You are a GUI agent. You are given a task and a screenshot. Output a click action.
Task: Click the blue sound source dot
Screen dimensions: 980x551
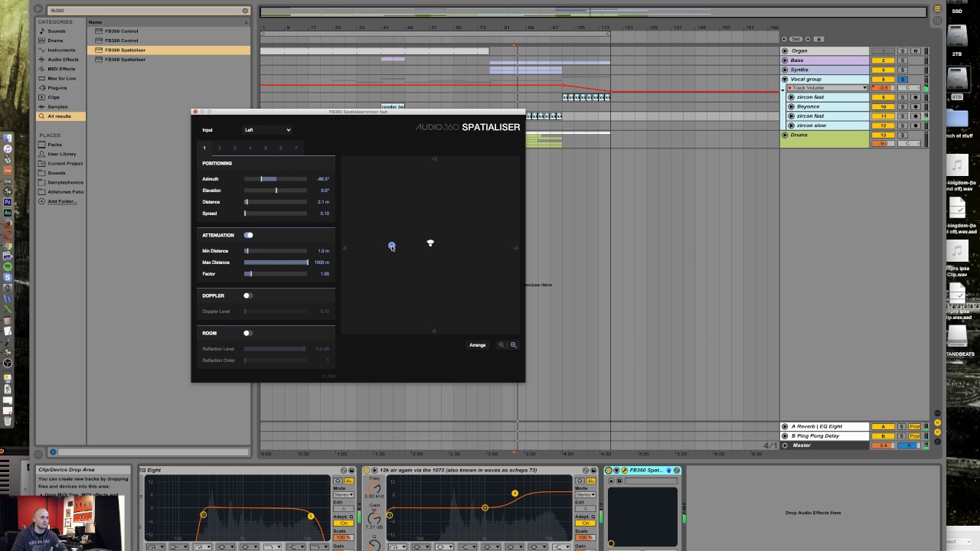click(x=391, y=246)
